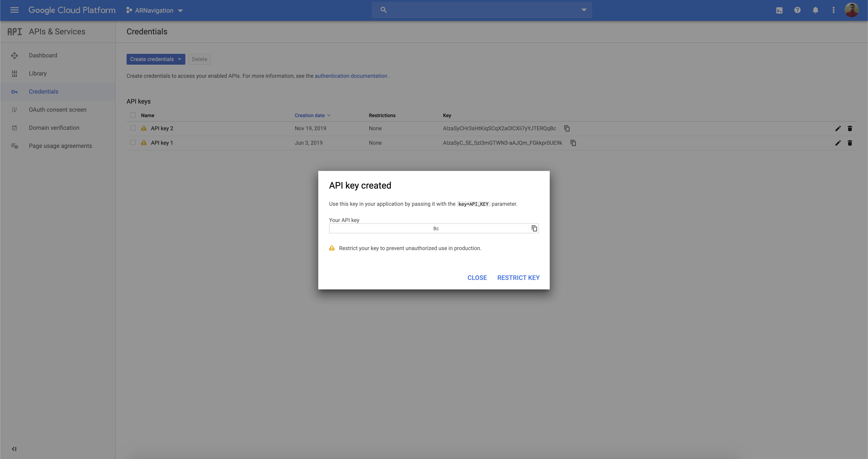Click the Google Cloud Platform logo
This screenshot has width=868, height=459.
click(72, 10)
